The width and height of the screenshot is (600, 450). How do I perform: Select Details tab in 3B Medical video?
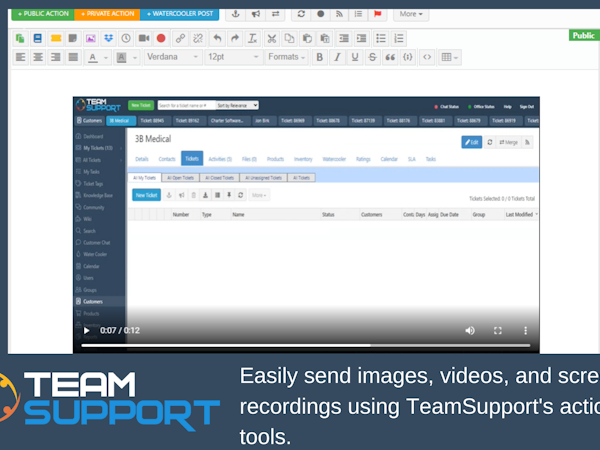(x=142, y=159)
